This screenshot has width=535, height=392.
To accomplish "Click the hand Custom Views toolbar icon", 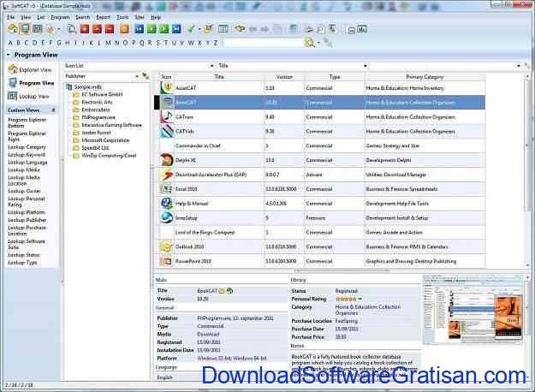I will coord(51,29).
